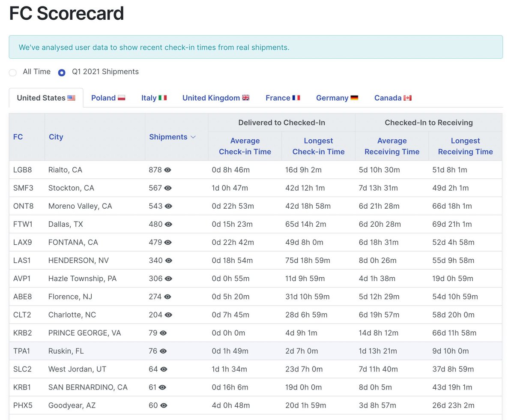The width and height of the screenshot is (514, 420).
Task: Click the eye icon beside 567 shipments
Action: point(168,188)
